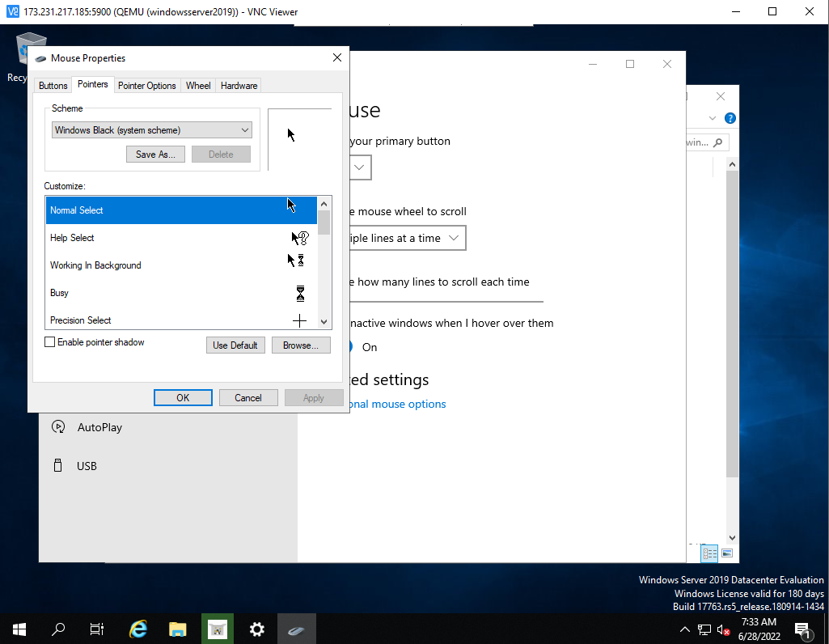
Task: Open the Pointer Options tab
Action: pos(146,86)
